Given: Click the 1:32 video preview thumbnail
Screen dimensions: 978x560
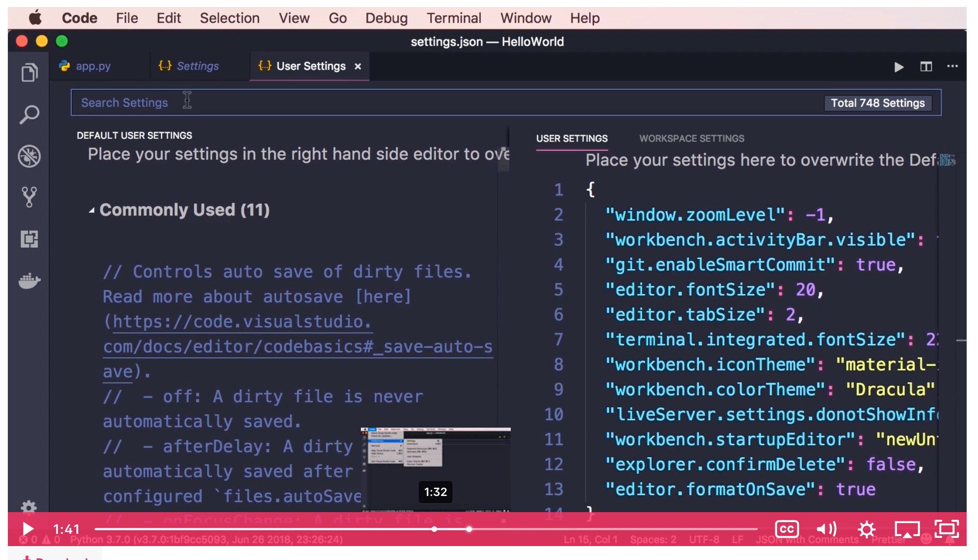Looking at the screenshot, I should tap(435, 469).
